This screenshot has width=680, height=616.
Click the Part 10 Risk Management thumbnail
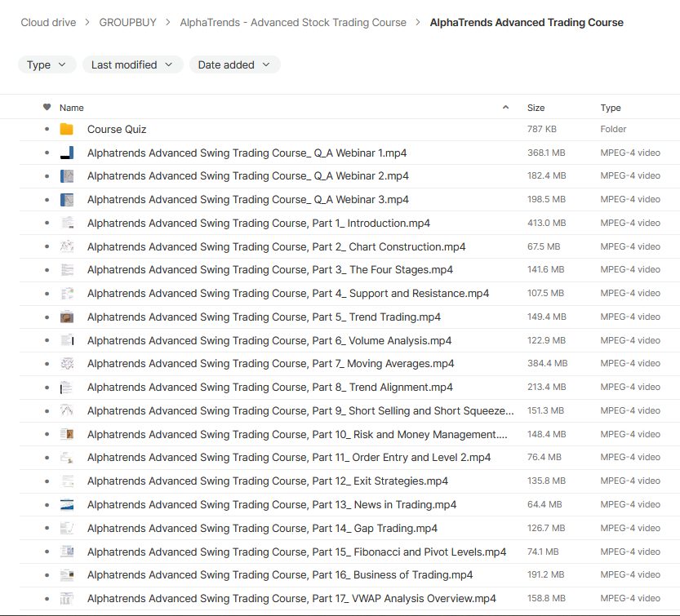coord(66,434)
